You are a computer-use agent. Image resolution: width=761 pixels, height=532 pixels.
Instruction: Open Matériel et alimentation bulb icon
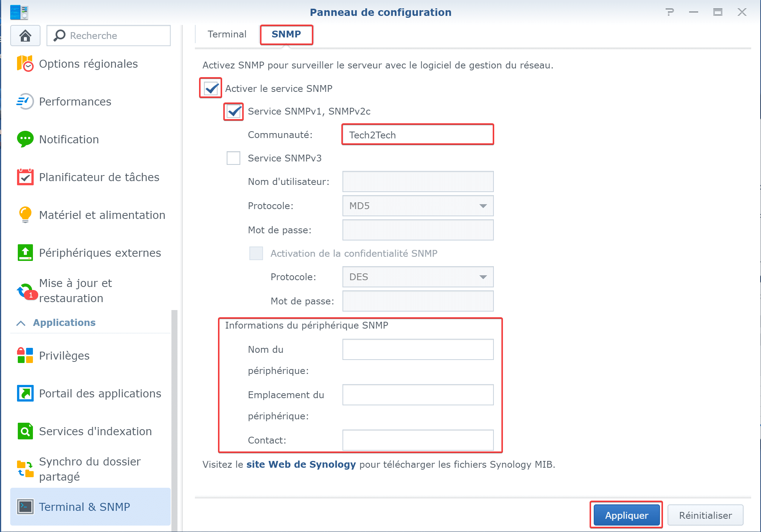tap(25, 215)
